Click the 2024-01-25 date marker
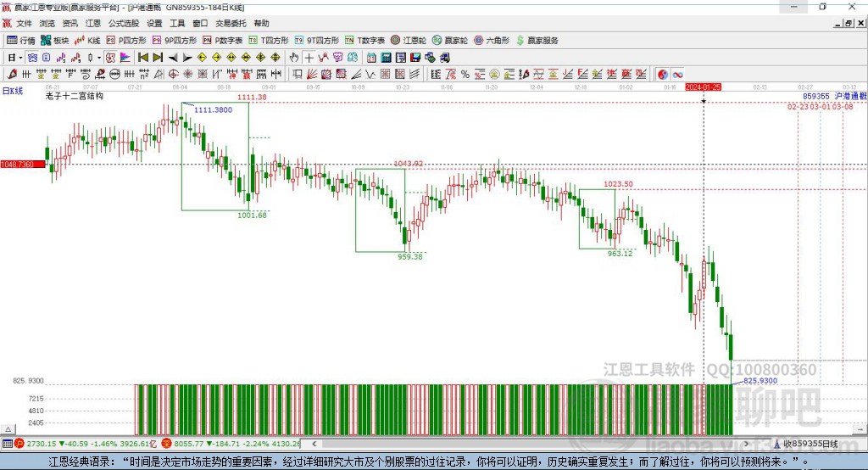This screenshot has height=470, width=868. (704, 87)
